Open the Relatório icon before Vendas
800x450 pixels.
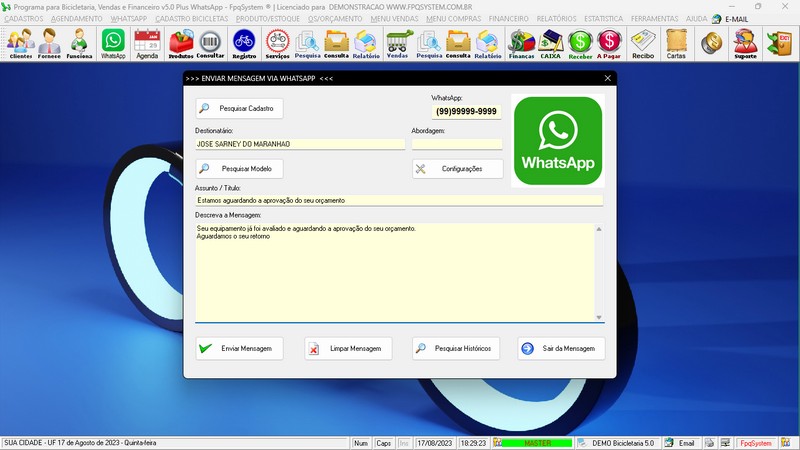[366, 44]
